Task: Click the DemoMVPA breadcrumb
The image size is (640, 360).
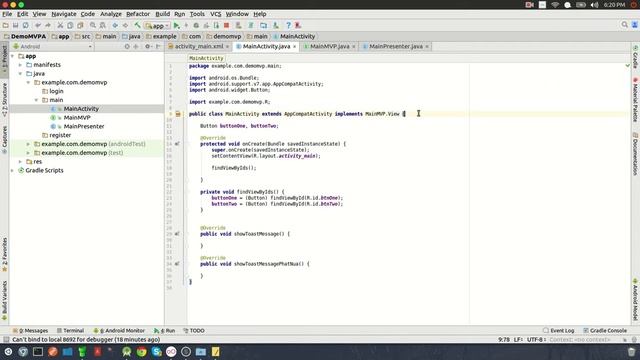Action: 24,36
